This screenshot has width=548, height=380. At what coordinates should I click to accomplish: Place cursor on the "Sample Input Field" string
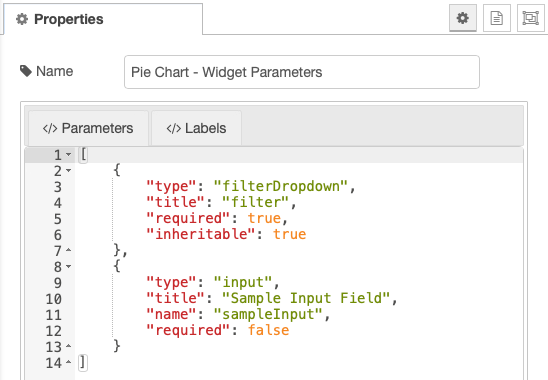(306, 299)
